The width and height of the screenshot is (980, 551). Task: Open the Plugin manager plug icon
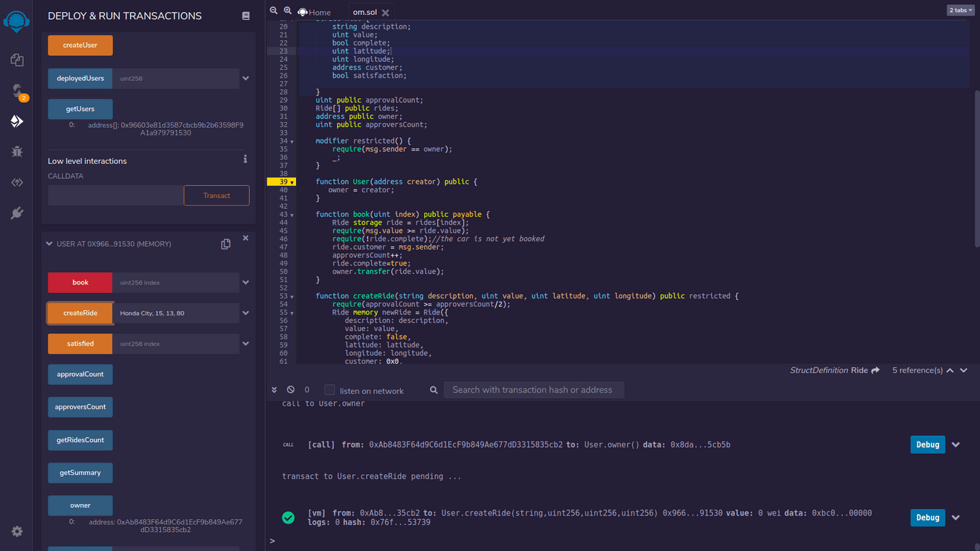pyautogui.click(x=17, y=213)
